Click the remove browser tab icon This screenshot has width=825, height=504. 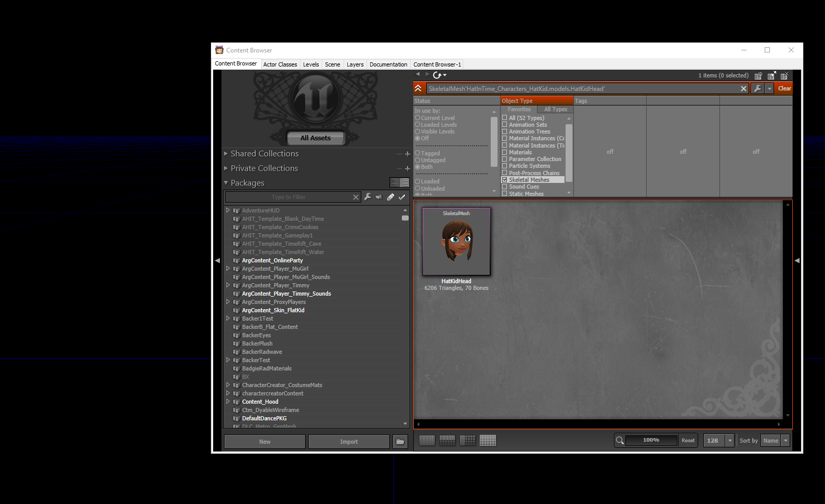pos(785,75)
